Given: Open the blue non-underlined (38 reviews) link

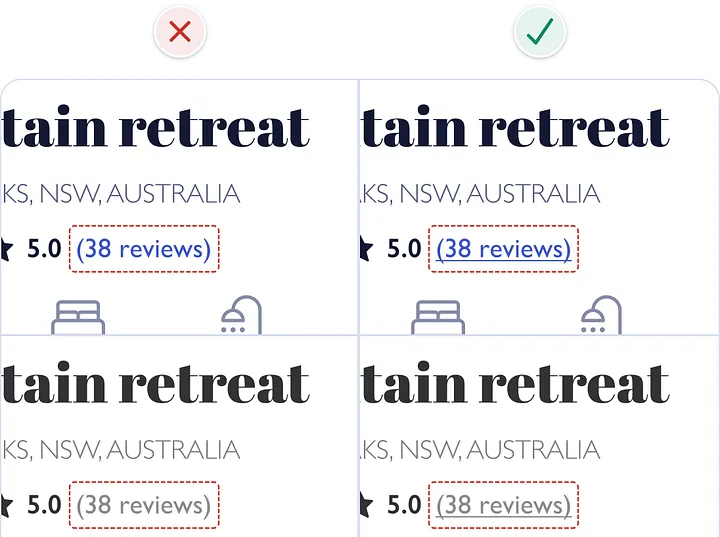Looking at the screenshot, I should (144, 249).
